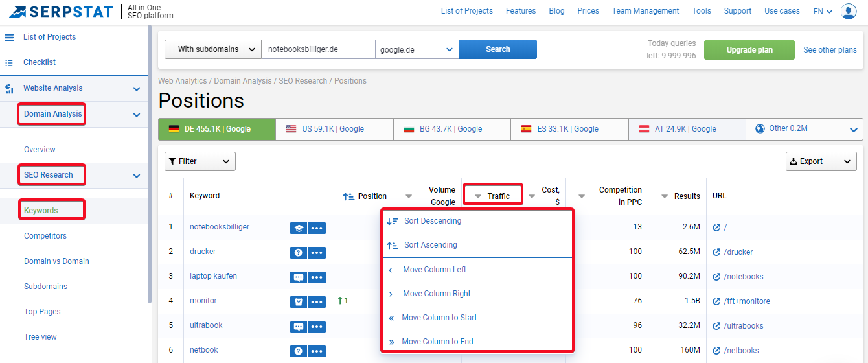Open three-dots menu for ultrabook keyword
Viewport: 868px width, 363px height.
(x=317, y=327)
